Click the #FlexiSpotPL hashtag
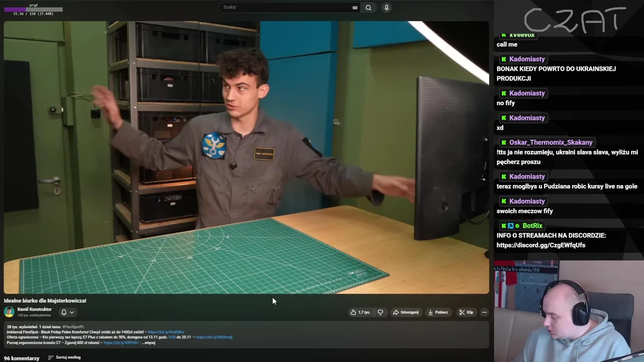Image resolution: width=644 pixels, height=362 pixels. coord(73,327)
